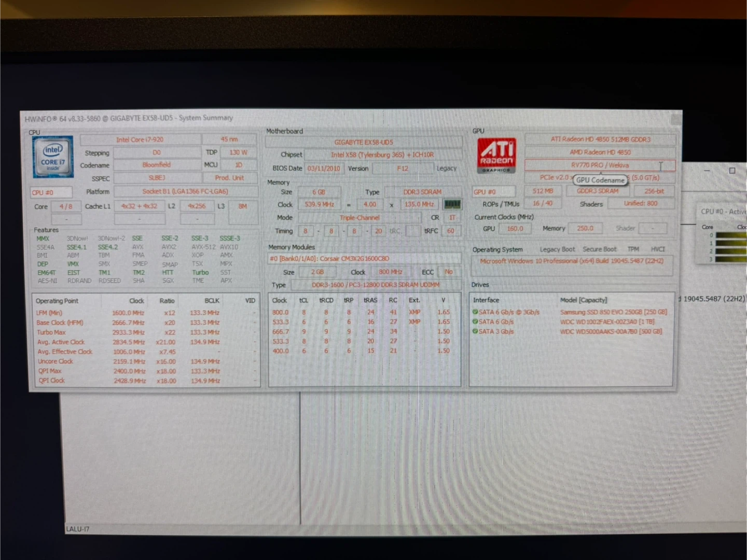Viewport: 747px width, 560px height.
Task: Close the System Summary window
Action: [x=675, y=119]
